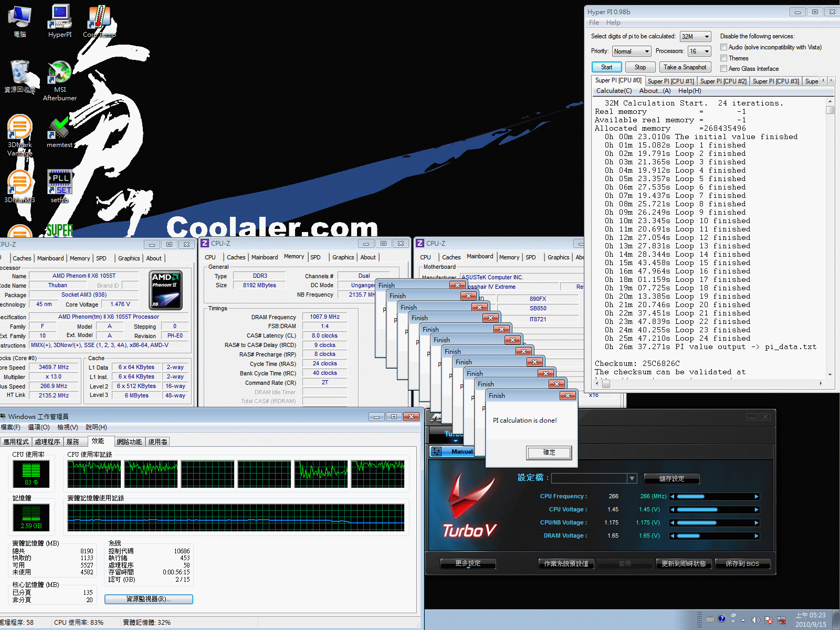Screen dimensions: 840x630
Task: Click Hyper PI output horizontal scrollbar
Action: tap(709, 384)
